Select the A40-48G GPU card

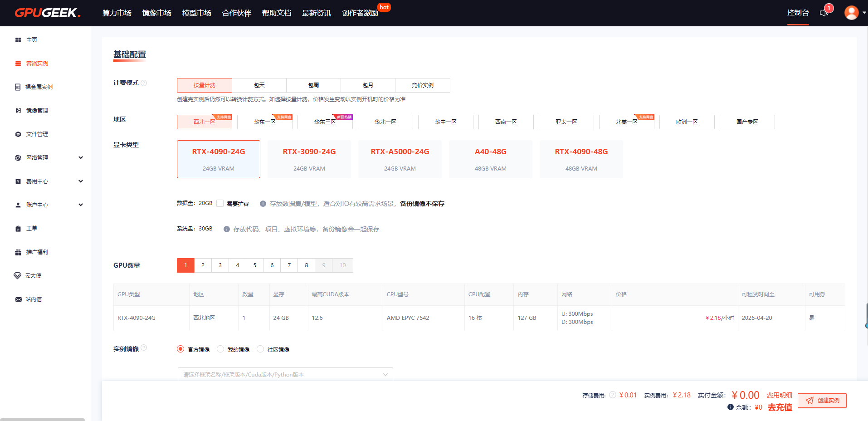(x=490, y=159)
